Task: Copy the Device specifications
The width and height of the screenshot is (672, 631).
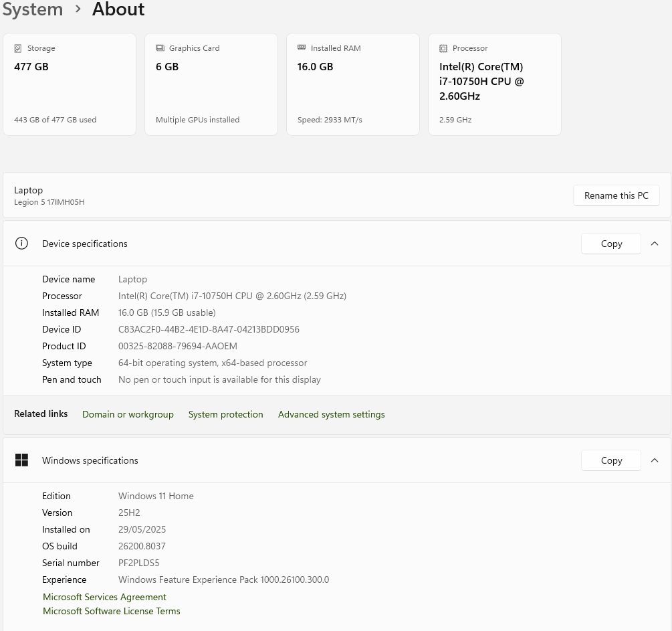Action: (611, 244)
